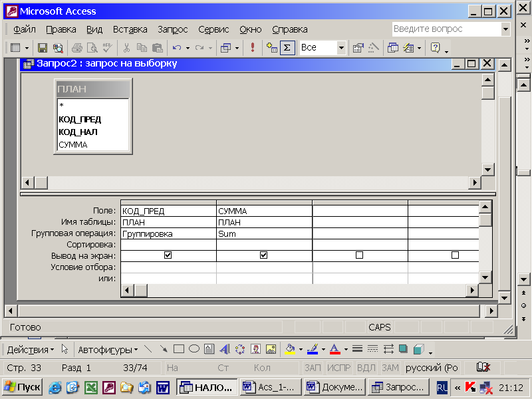Viewport: 532px width, 399px height.
Task: Open Print Preview icon
Action: pyautogui.click(x=92, y=48)
